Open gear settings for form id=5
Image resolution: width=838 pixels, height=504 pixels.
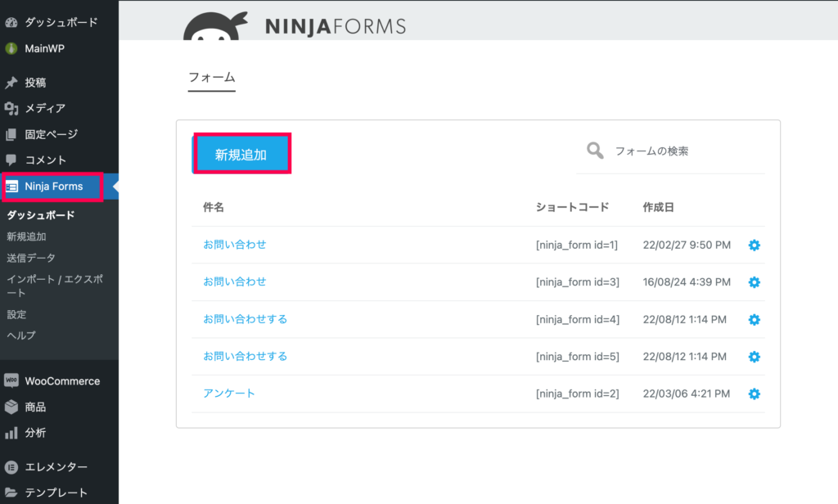point(754,357)
